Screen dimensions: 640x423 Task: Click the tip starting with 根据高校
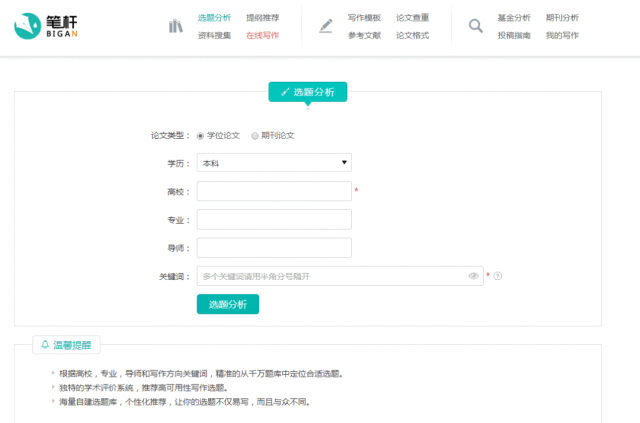202,374
